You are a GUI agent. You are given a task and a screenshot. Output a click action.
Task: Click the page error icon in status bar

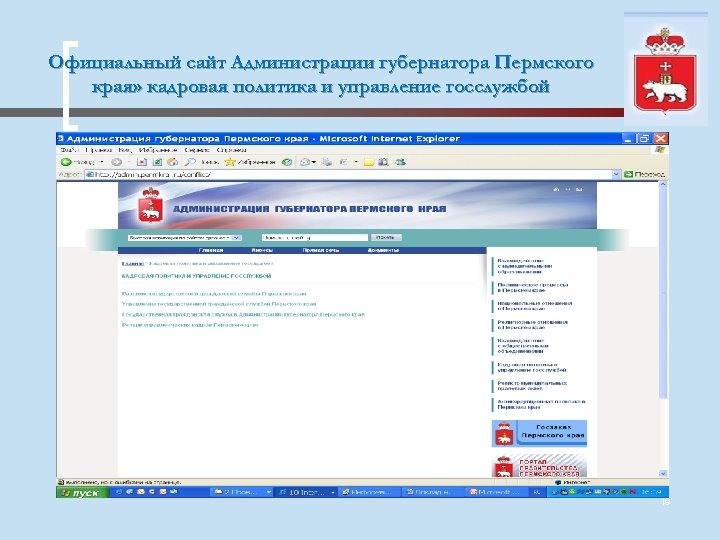pyautogui.click(x=61, y=482)
